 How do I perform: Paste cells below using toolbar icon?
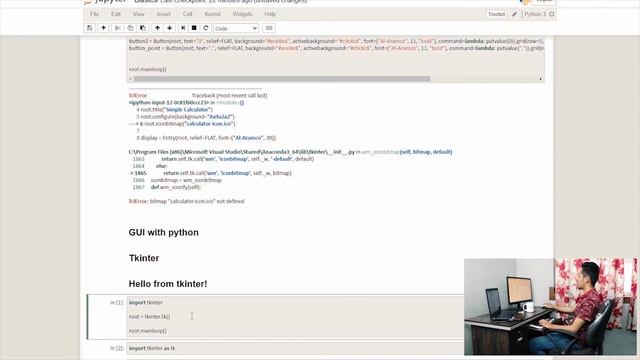tap(142, 28)
